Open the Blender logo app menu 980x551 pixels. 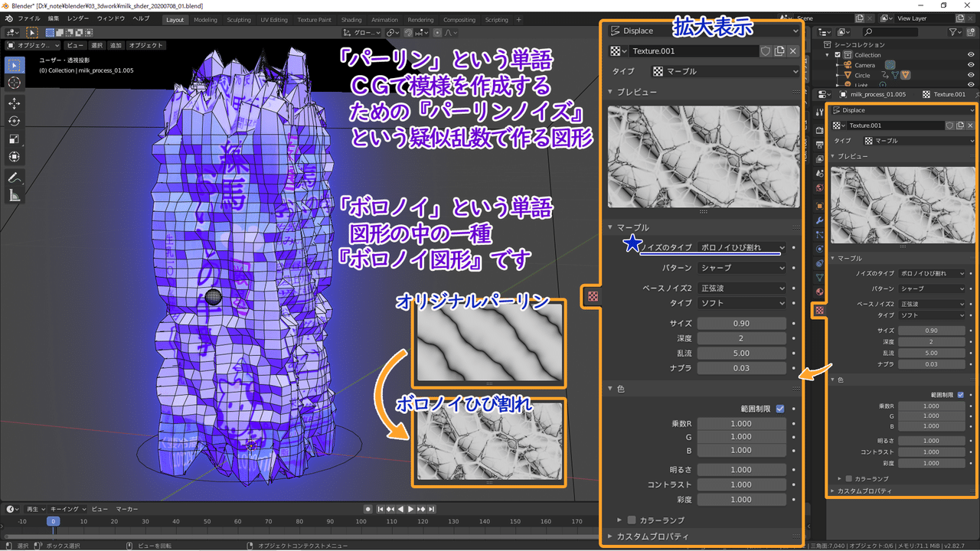(x=8, y=19)
